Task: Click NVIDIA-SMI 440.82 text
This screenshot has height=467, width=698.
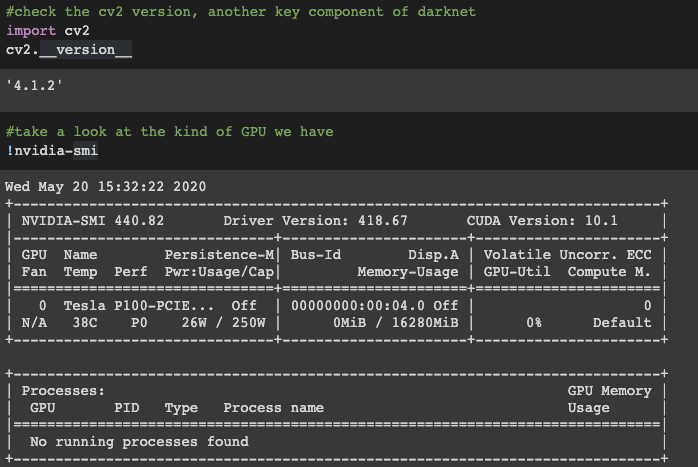Action: pyautogui.click(x=93, y=220)
